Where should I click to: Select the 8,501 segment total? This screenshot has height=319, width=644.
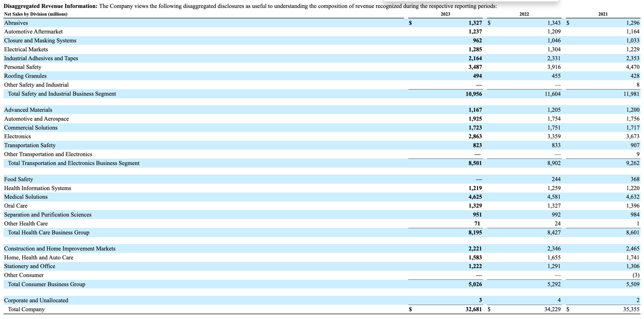point(475,163)
